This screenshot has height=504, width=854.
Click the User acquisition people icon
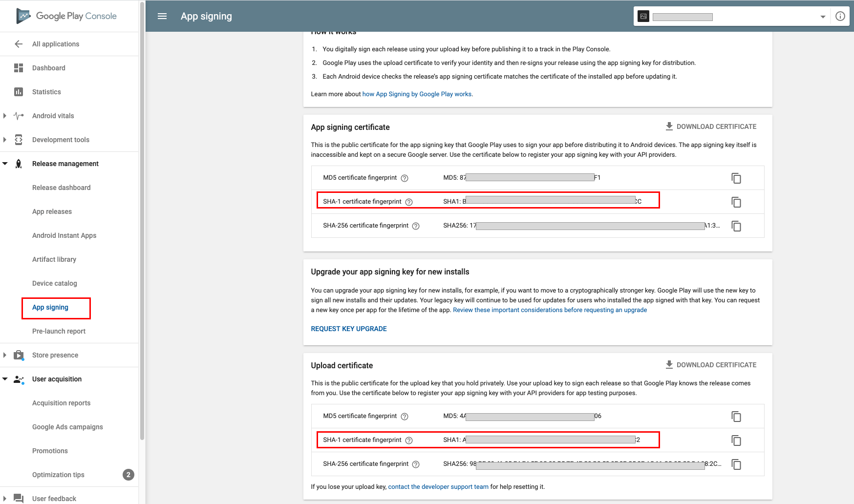click(19, 379)
